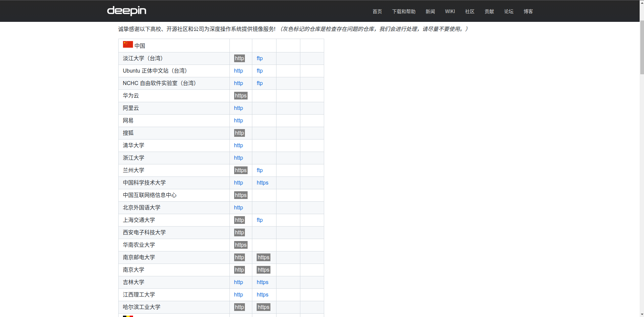This screenshot has height=317, width=644.
Task: Open http mirror for 北京外国语大学
Action: [x=239, y=208]
